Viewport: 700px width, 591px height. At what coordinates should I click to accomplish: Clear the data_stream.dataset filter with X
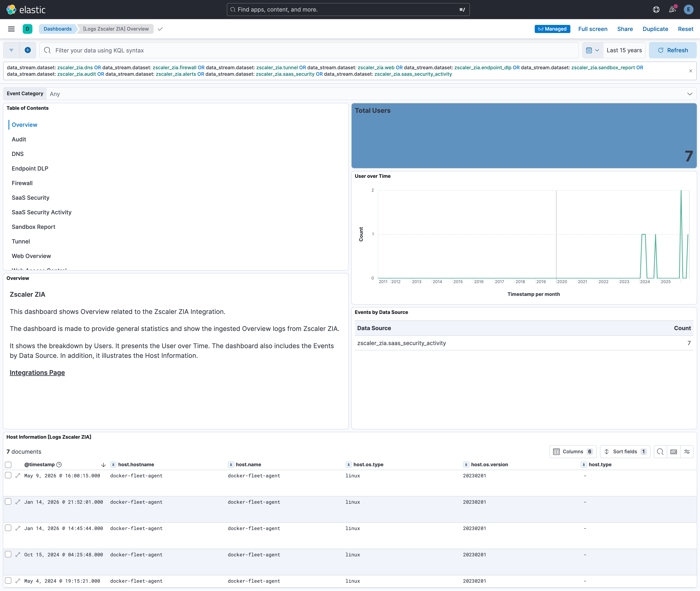click(691, 71)
